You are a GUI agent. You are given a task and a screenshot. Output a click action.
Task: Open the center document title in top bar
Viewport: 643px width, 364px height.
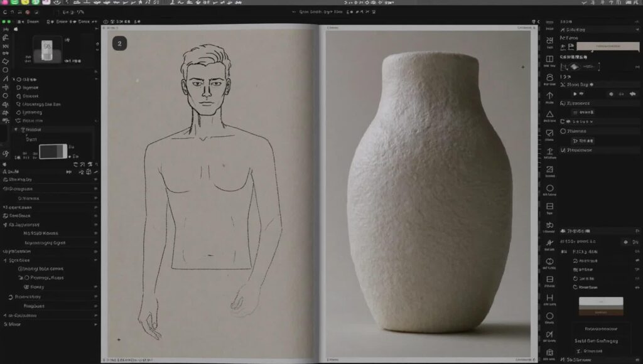(320, 12)
